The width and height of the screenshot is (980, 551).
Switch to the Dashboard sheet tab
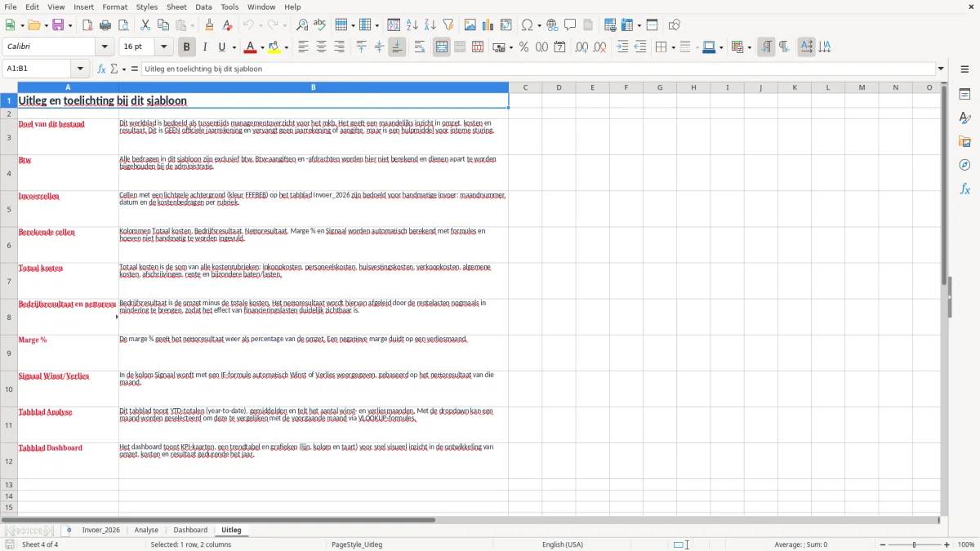click(x=190, y=530)
